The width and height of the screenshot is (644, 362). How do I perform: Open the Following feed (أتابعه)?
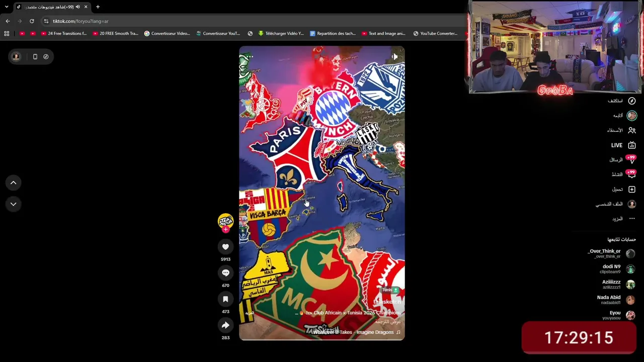[624, 116]
